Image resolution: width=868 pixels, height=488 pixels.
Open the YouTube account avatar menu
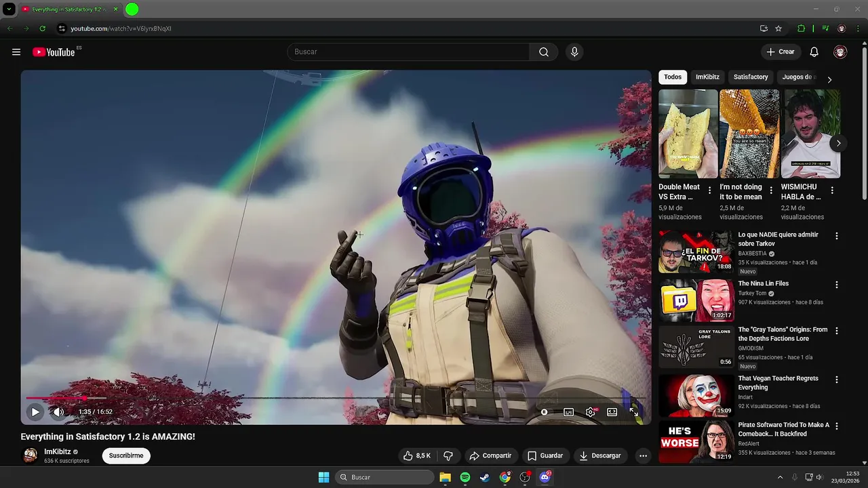[x=840, y=52]
